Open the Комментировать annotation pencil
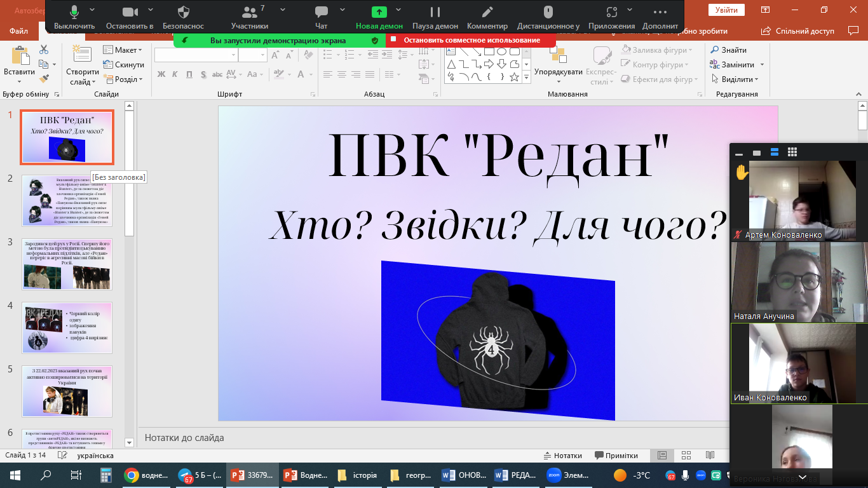 click(x=487, y=17)
